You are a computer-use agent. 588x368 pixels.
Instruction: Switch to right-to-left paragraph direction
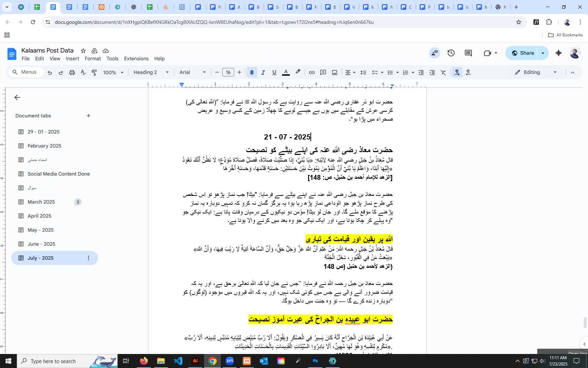[468, 73]
